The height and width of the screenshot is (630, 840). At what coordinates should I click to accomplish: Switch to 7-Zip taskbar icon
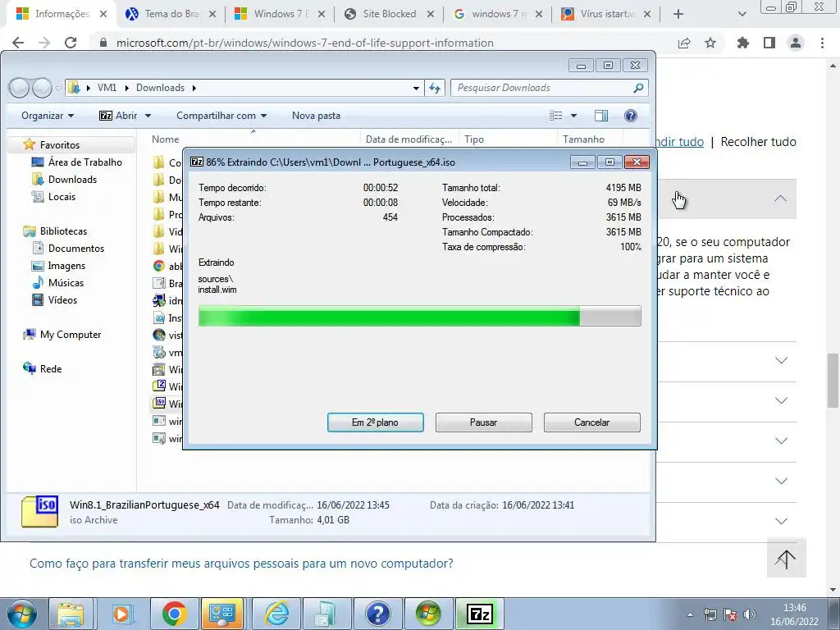480,614
